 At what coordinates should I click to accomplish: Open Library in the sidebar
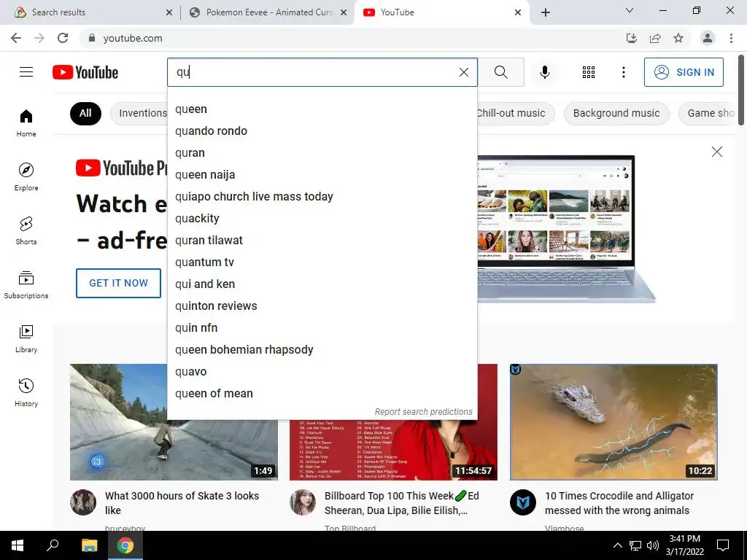(26, 338)
